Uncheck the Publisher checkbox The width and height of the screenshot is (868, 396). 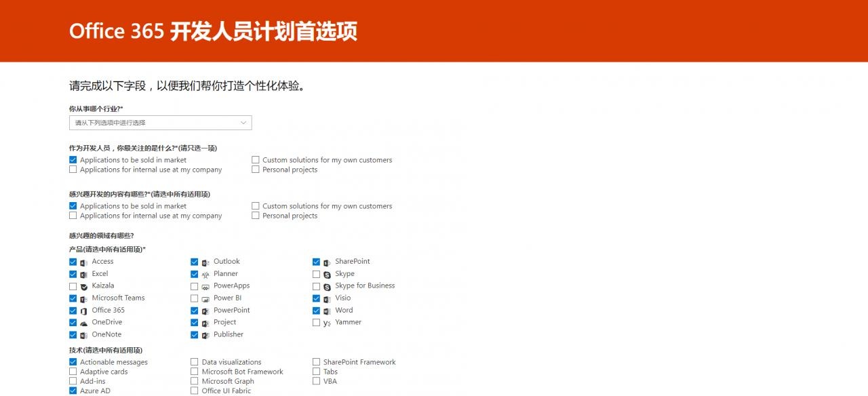(195, 335)
